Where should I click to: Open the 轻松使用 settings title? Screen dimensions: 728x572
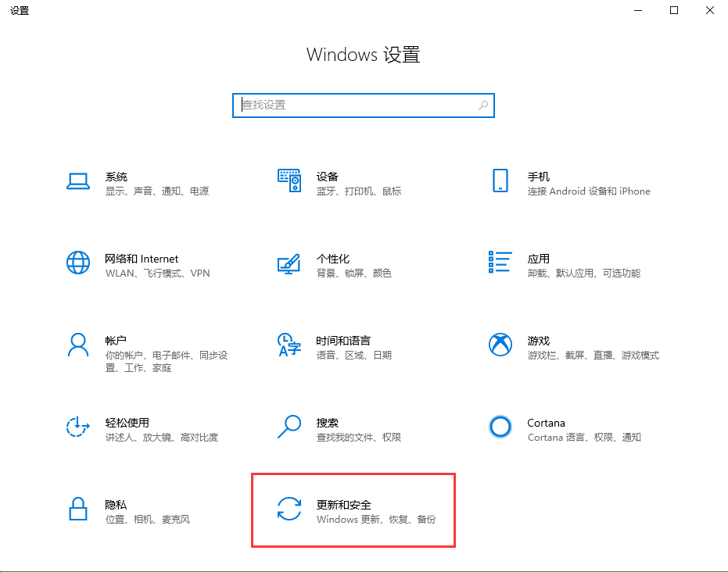coord(127,423)
